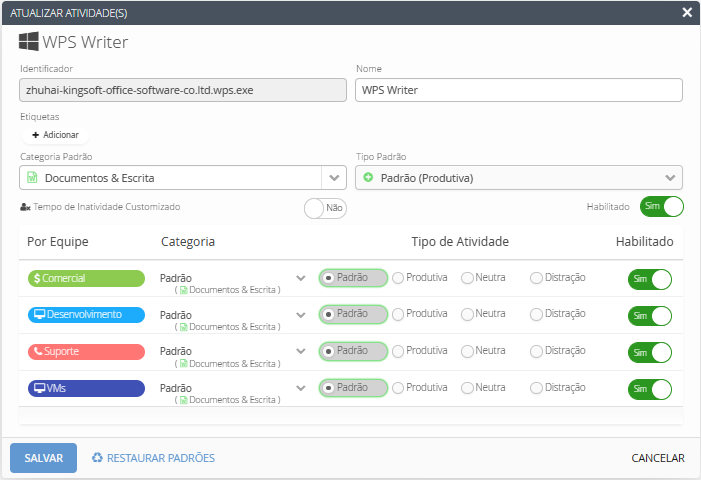701x480 pixels.
Task: Expand category dropdown for Suporte row
Action: tap(301, 351)
